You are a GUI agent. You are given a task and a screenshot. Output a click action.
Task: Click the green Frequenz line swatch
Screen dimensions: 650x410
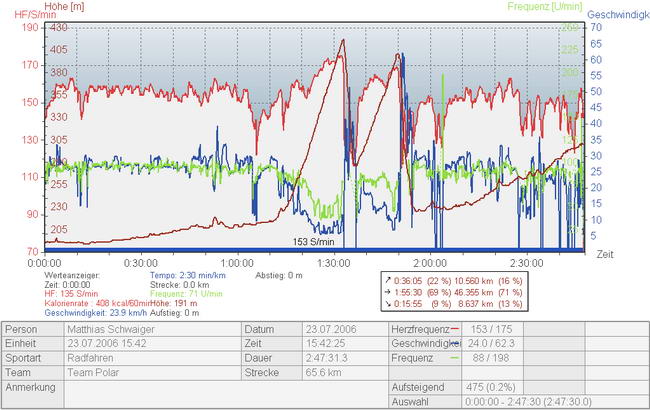coord(455,356)
